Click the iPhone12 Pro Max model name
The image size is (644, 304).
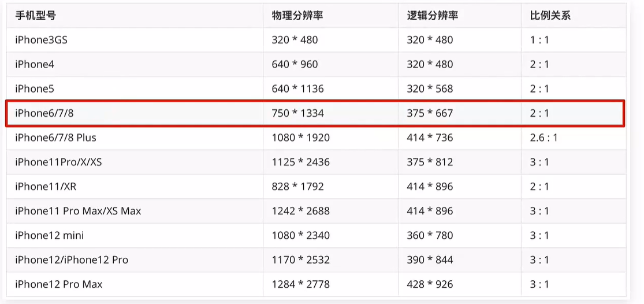click(58, 284)
